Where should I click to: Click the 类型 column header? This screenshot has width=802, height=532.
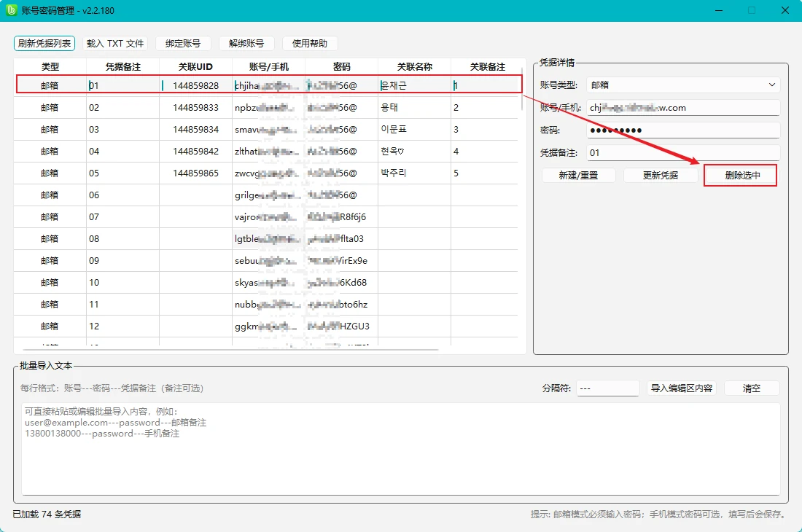coord(50,67)
